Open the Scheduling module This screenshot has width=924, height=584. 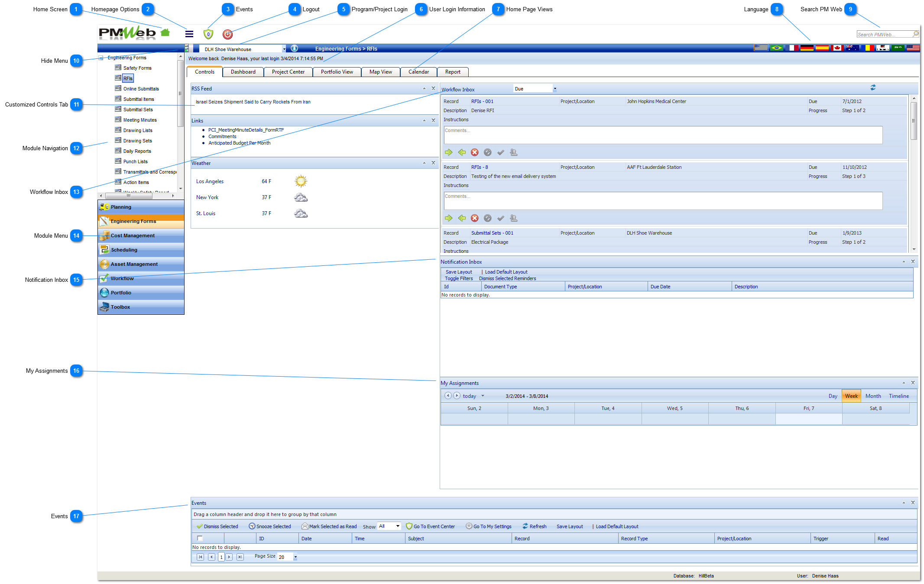pos(141,250)
